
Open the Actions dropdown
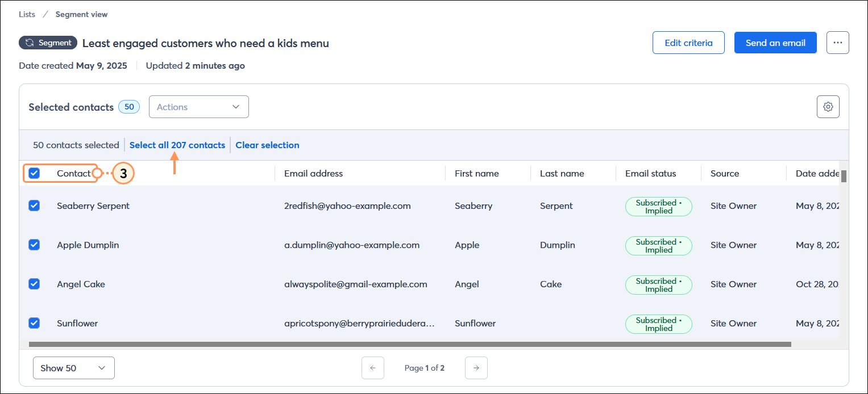[198, 107]
